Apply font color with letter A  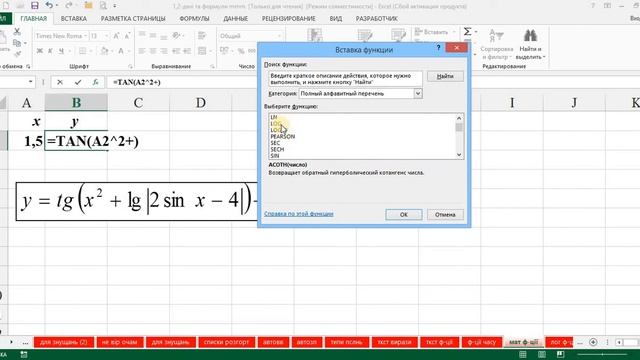coord(121,51)
